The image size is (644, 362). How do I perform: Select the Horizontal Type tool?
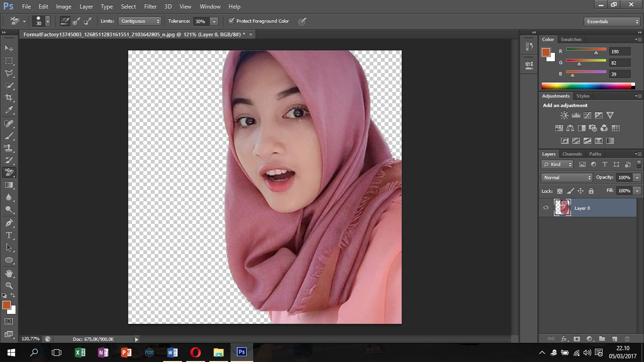coord(8,235)
